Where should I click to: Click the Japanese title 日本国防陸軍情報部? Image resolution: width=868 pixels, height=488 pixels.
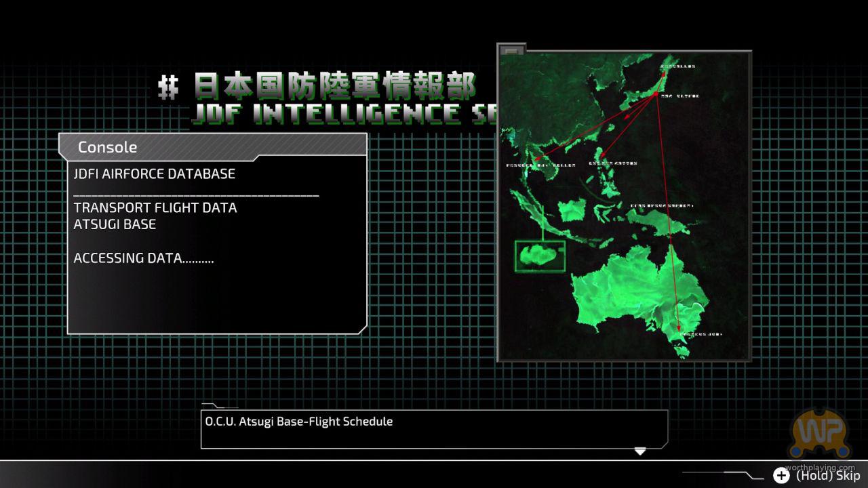pyautogui.click(x=334, y=86)
